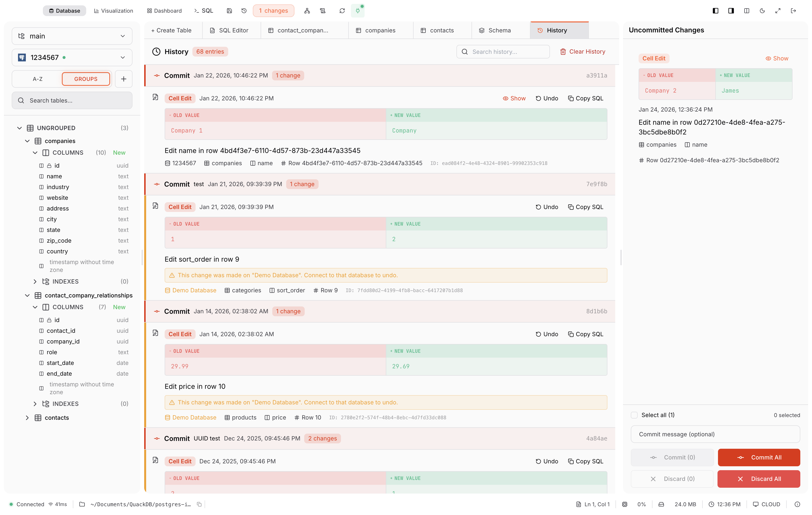The image size is (812, 515).
Task: Open the main branch dropdown
Action: 72,36
